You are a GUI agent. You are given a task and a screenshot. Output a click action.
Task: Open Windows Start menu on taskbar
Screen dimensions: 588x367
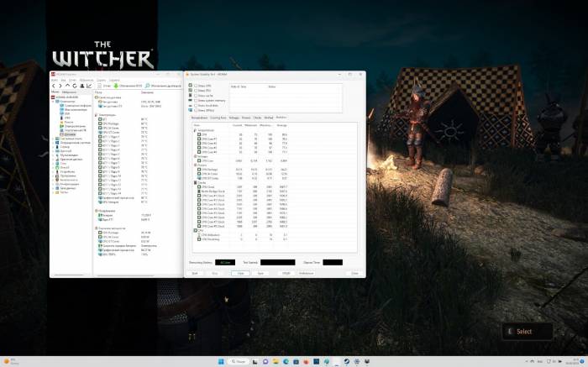[221, 361]
